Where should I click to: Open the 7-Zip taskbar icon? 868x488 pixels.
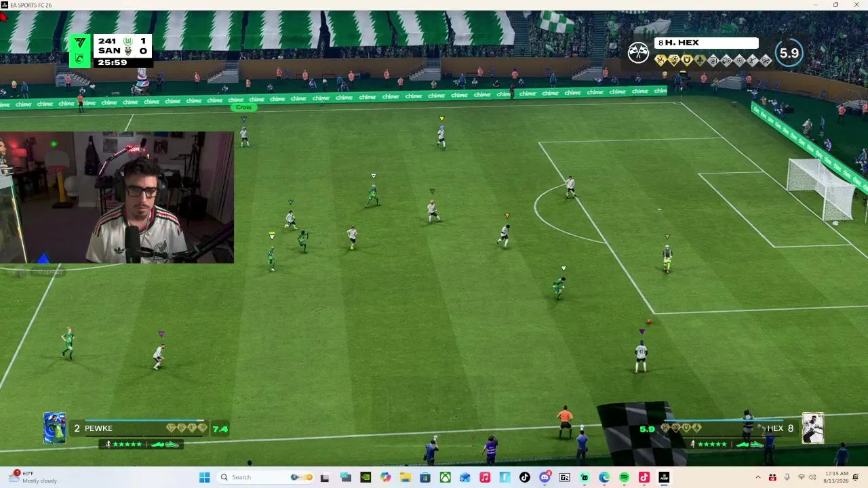(x=564, y=477)
